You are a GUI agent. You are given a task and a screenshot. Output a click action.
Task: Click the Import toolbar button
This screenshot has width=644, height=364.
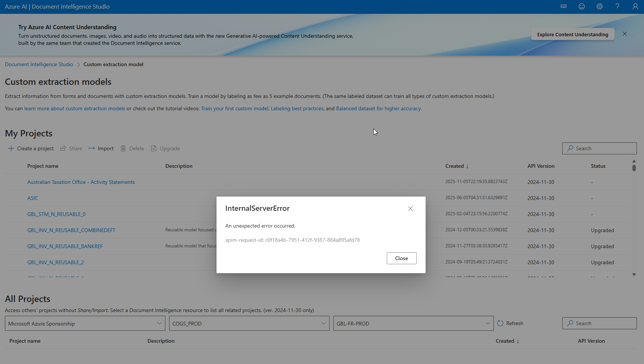(101, 148)
